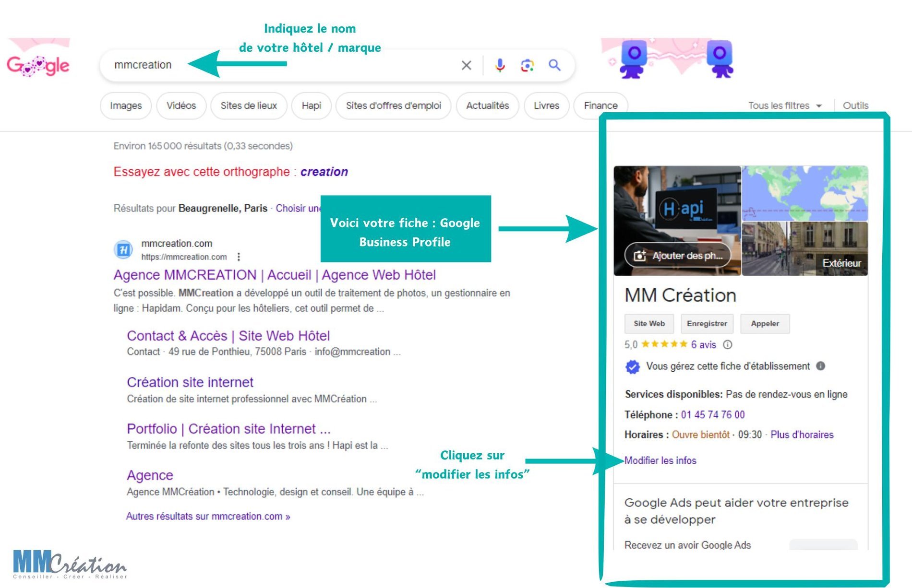Click the camera icon on 'Ajouter des photos'
Image resolution: width=912 pixels, height=588 pixels.
(640, 256)
